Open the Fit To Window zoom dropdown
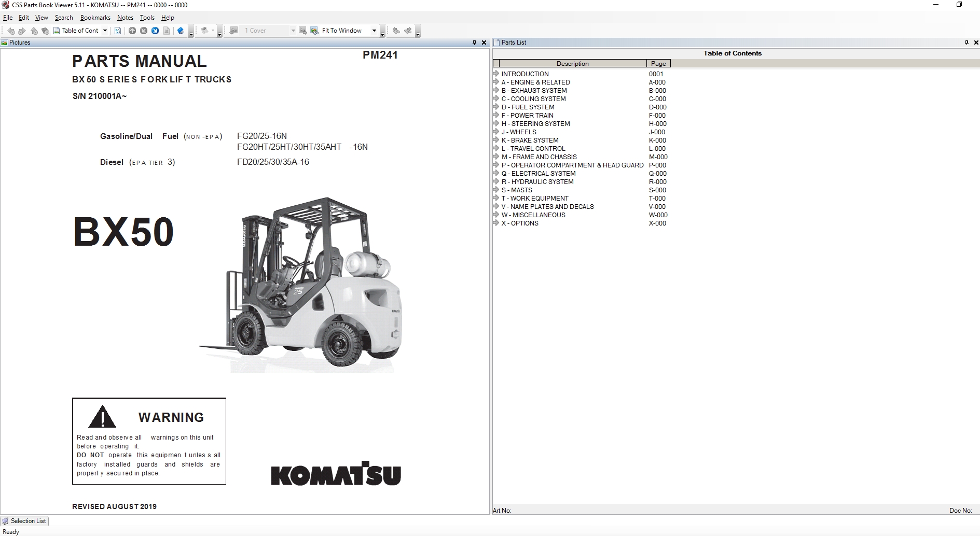 pyautogui.click(x=374, y=31)
